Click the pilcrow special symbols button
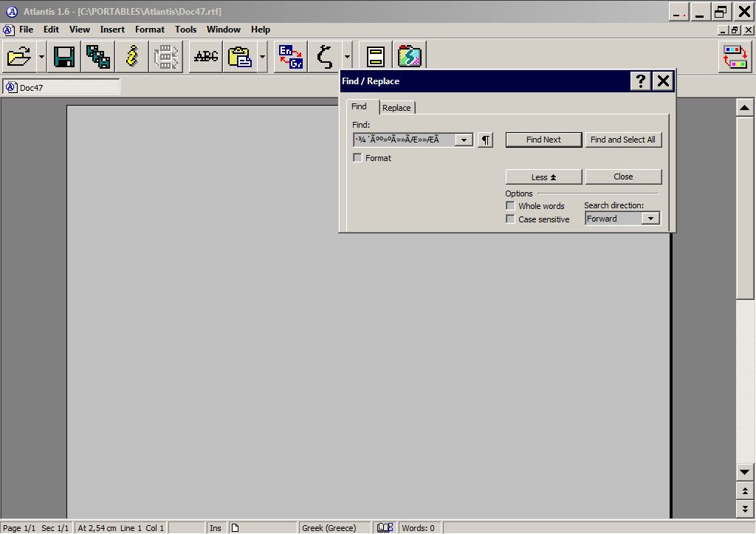The width and height of the screenshot is (756, 534). tap(485, 140)
